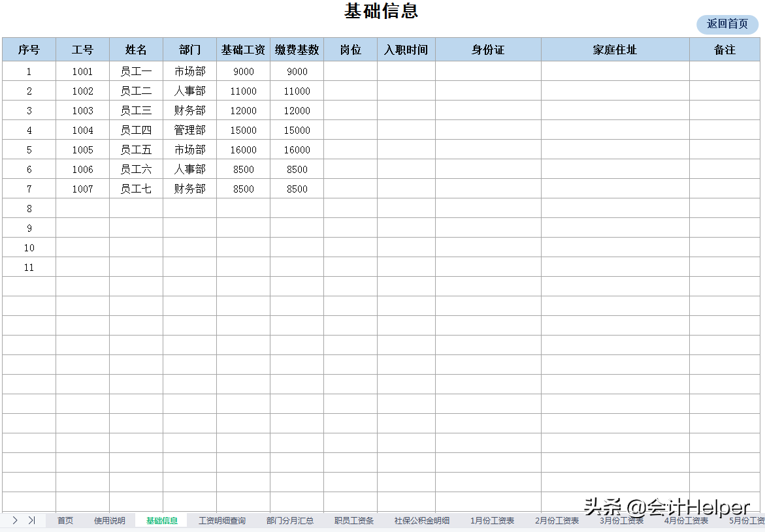Select 人事部 cell in 员工六 row
This screenshot has width=765, height=532.
190,168
